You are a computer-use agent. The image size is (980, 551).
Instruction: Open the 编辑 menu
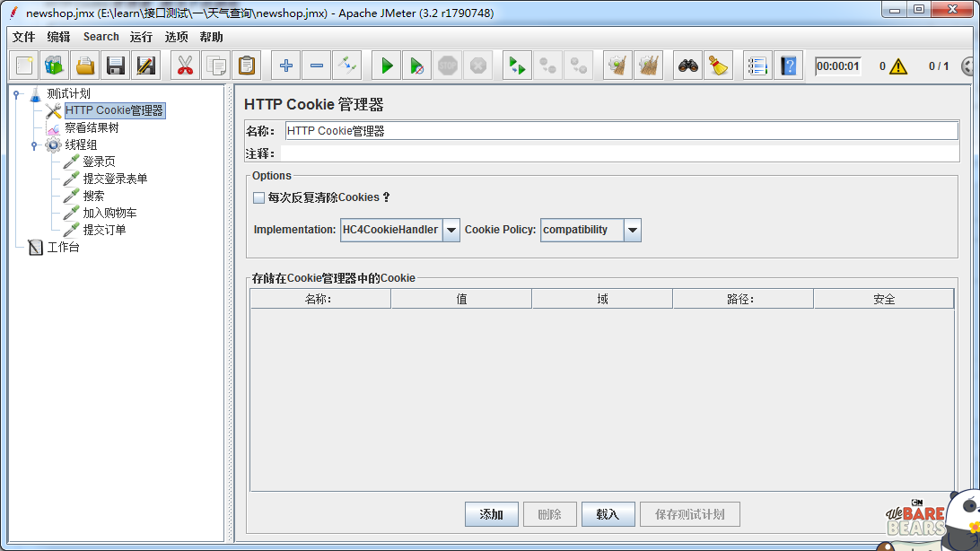(58, 37)
